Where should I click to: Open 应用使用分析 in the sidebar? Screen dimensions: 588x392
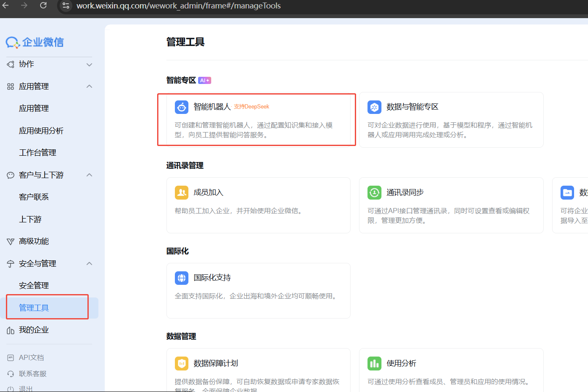point(41,131)
